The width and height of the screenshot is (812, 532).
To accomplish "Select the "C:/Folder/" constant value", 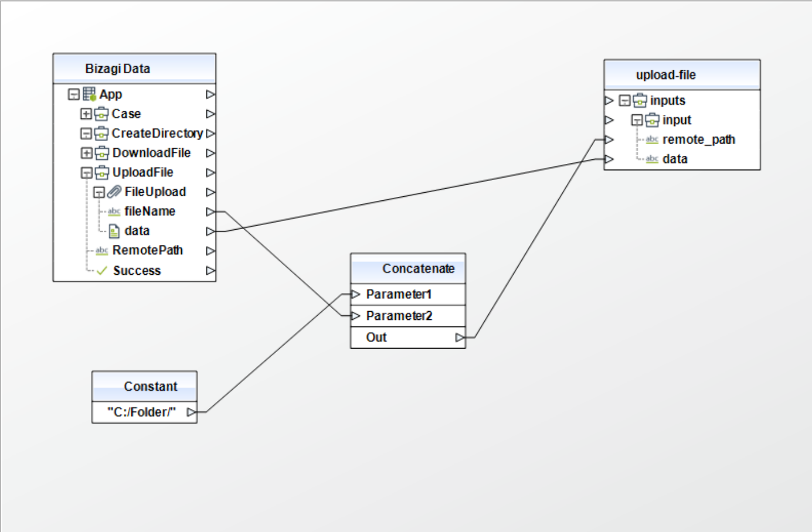I will 141,412.
